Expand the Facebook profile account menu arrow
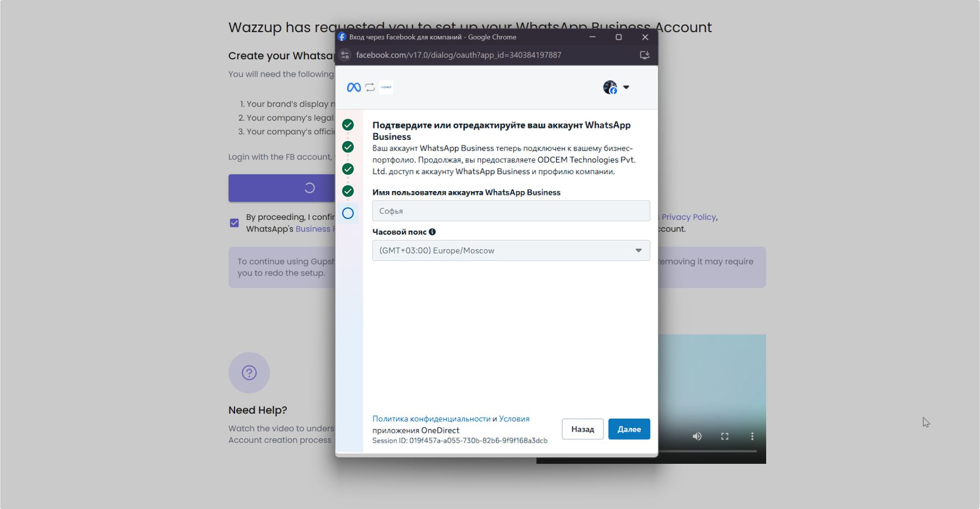The image size is (980, 509). coord(626,87)
